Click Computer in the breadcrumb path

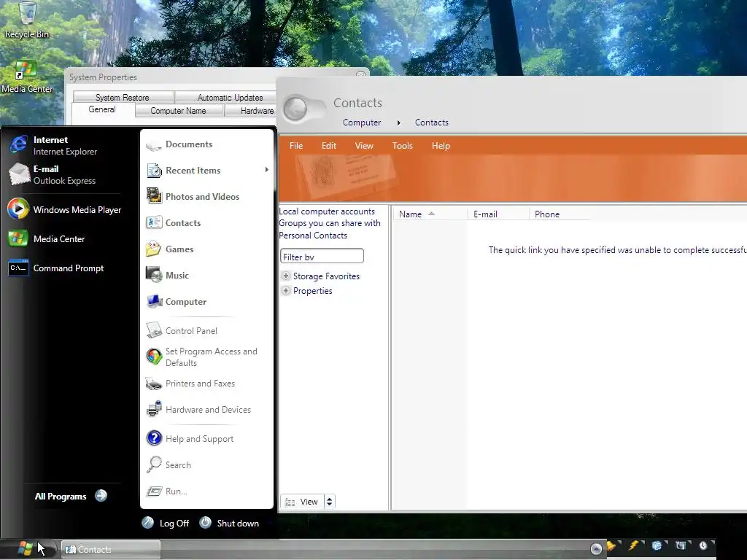pos(362,122)
